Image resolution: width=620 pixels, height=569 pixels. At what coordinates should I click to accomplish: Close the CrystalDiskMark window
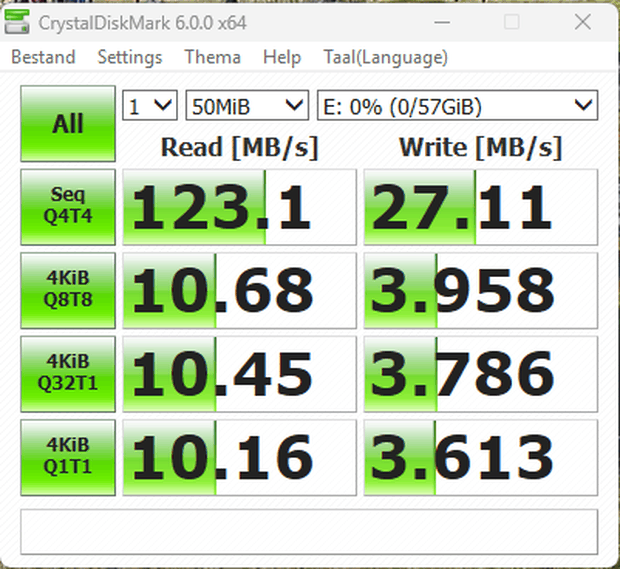click(x=583, y=22)
